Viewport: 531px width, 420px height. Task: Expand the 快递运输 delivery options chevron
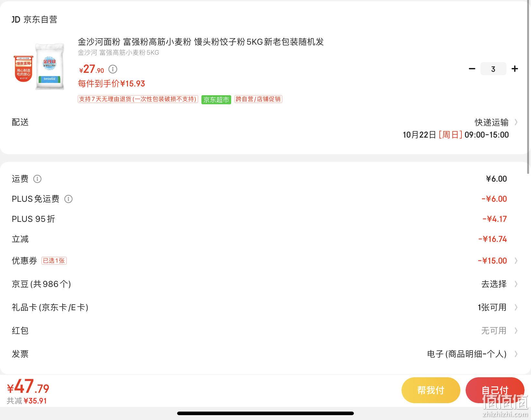click(x=516, y=122)
